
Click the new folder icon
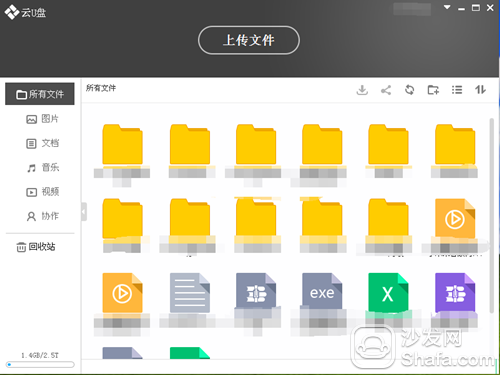click(433, 90)
